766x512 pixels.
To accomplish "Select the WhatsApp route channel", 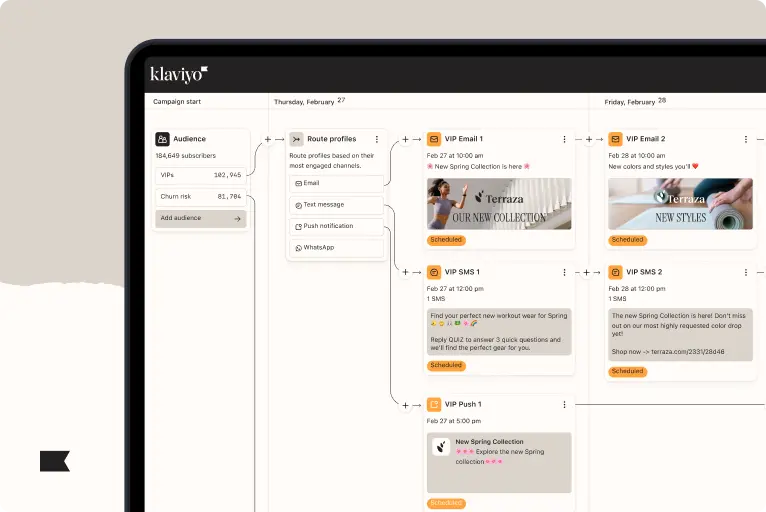I will (x=337, y=248).
